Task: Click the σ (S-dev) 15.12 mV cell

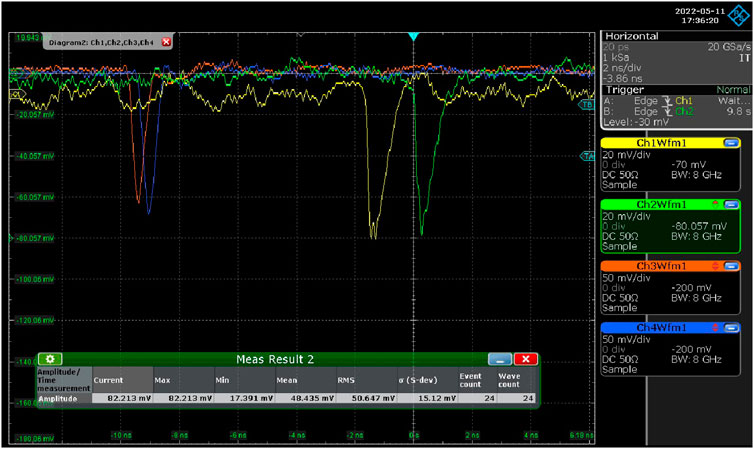Action: pos(427,398)
